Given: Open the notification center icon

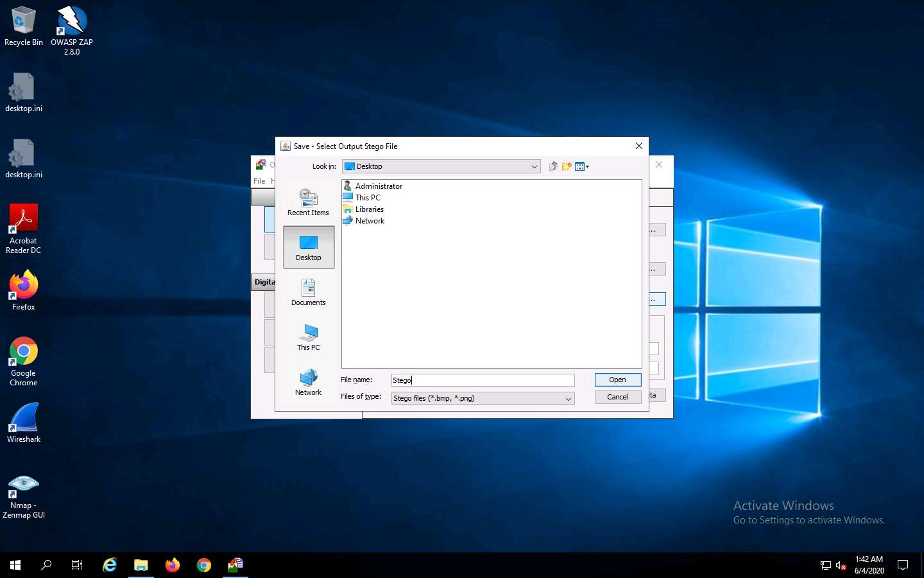Looking at the screenshot, I should coord(903,565).
